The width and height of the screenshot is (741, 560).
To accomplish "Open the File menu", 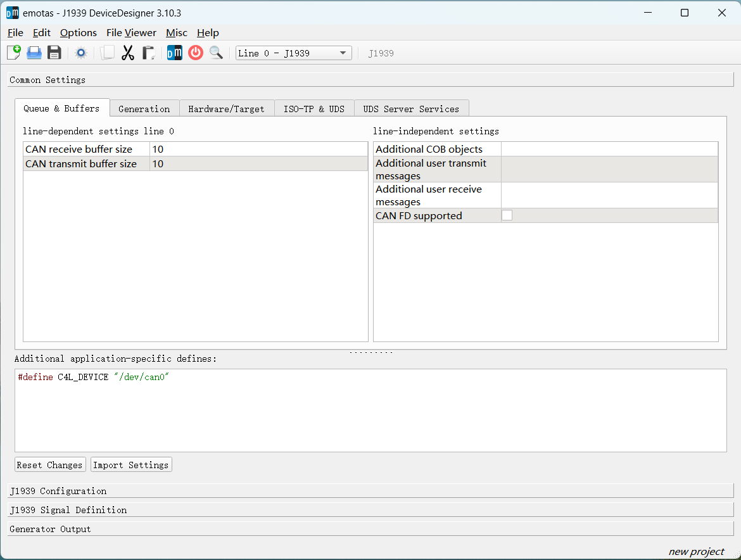I will 16,32.
